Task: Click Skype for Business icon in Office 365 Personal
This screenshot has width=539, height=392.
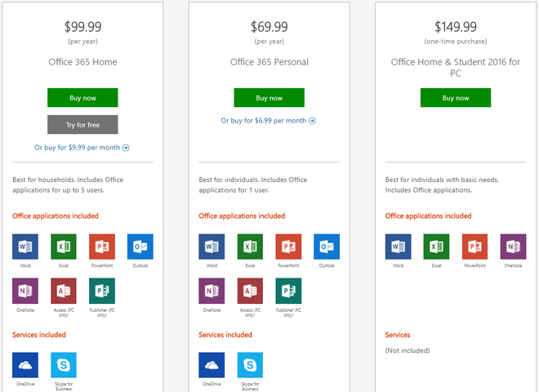Action: 250,365
